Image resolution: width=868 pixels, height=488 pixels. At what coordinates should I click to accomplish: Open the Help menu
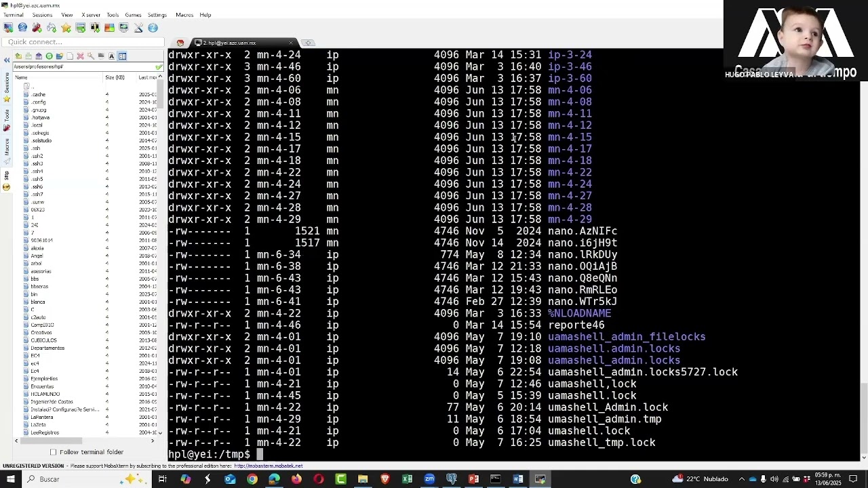[205, 15]
